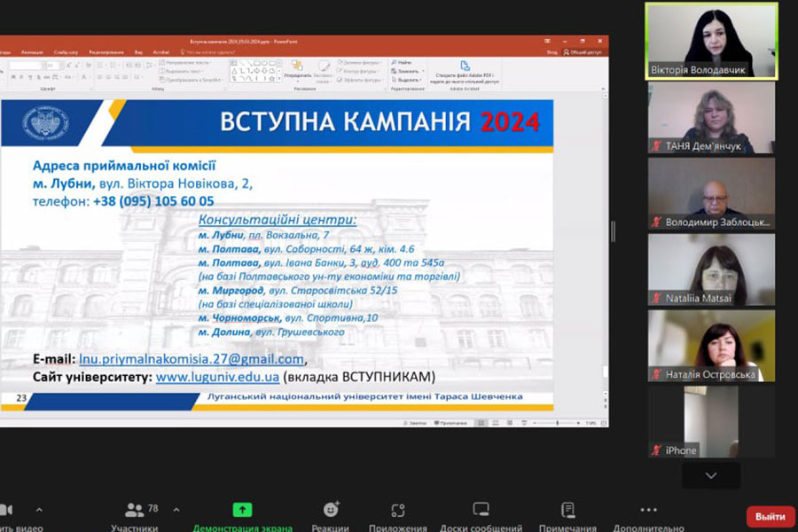Screen dimensions: 798x532
Task: Open the Упорядочить arrange menu
Action: coord(297,70)
